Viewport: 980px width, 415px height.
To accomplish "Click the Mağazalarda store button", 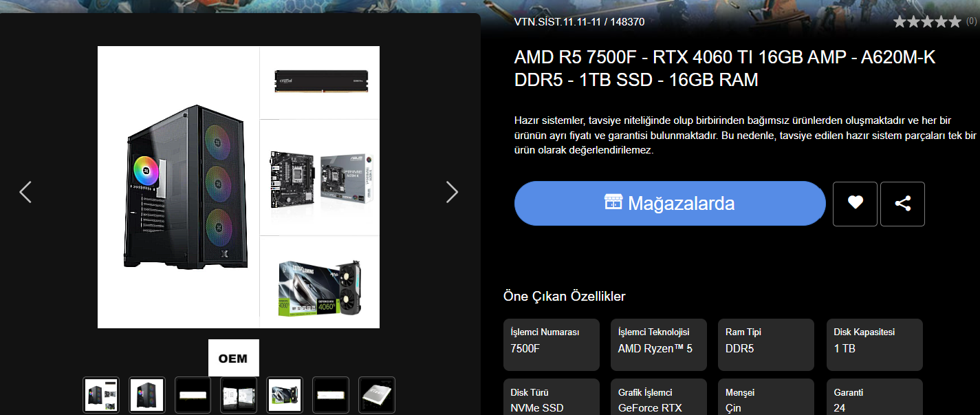I will click(670, 204).
